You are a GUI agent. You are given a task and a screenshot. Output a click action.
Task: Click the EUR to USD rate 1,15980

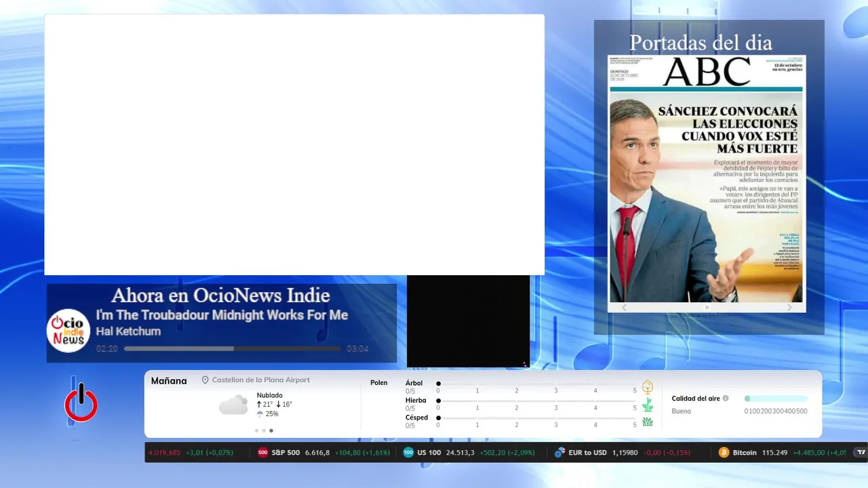tap(625, 452)
